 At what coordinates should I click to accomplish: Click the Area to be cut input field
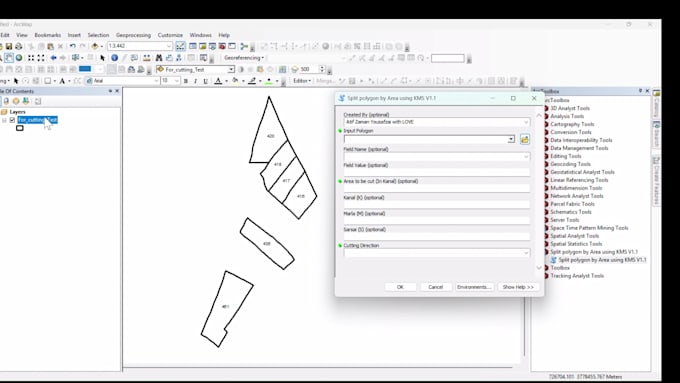437,188
